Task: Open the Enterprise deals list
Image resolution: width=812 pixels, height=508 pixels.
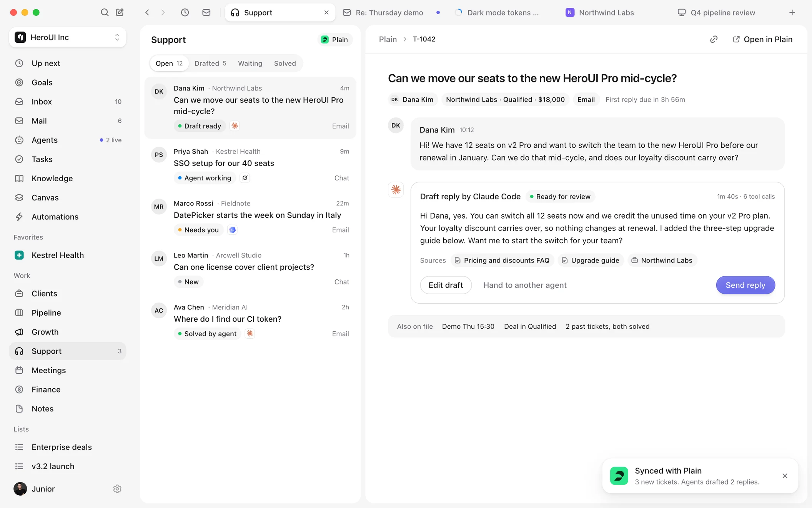Action: pyautogui.click(x=68, y=447)
